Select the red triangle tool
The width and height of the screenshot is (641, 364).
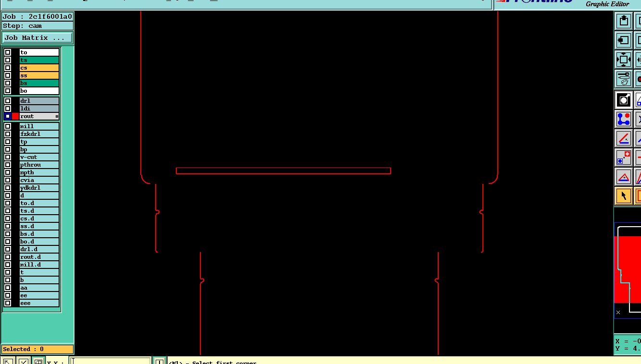623,177
